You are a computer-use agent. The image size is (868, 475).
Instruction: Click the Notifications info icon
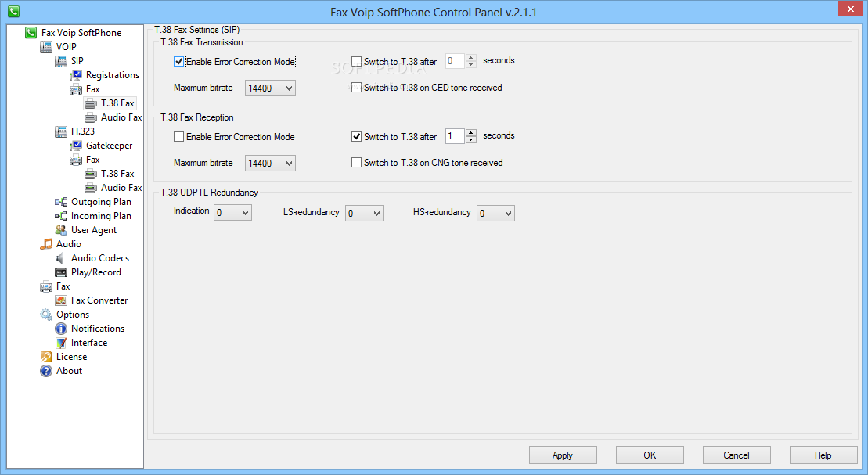click(x=61, y=329)
